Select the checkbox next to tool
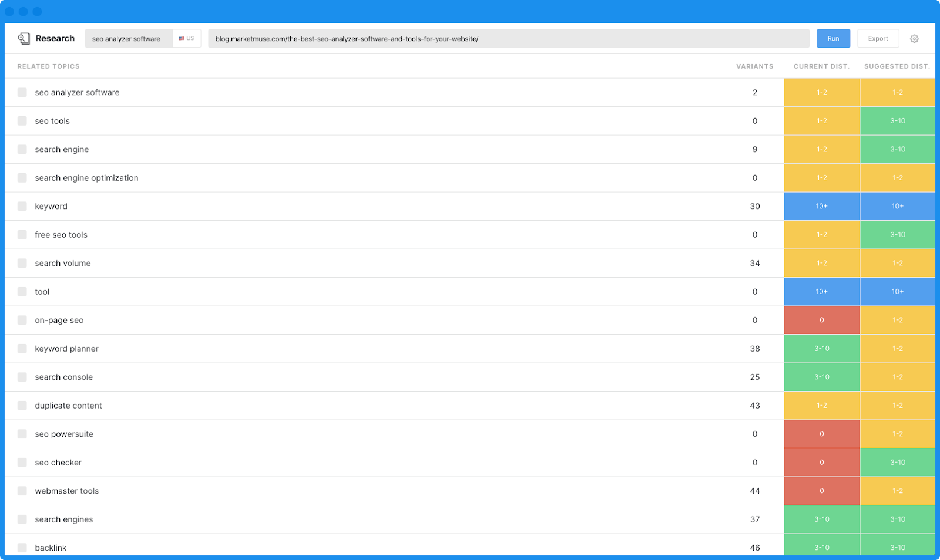The image size is (940, 560). click(22, 292)
